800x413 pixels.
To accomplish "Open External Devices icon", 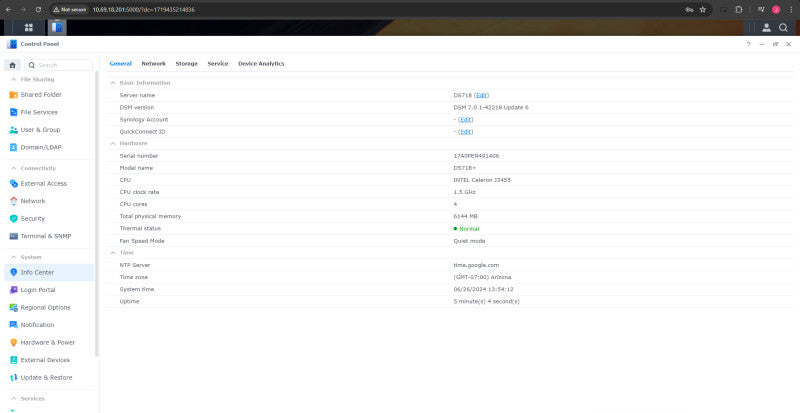I will (14, 360).
